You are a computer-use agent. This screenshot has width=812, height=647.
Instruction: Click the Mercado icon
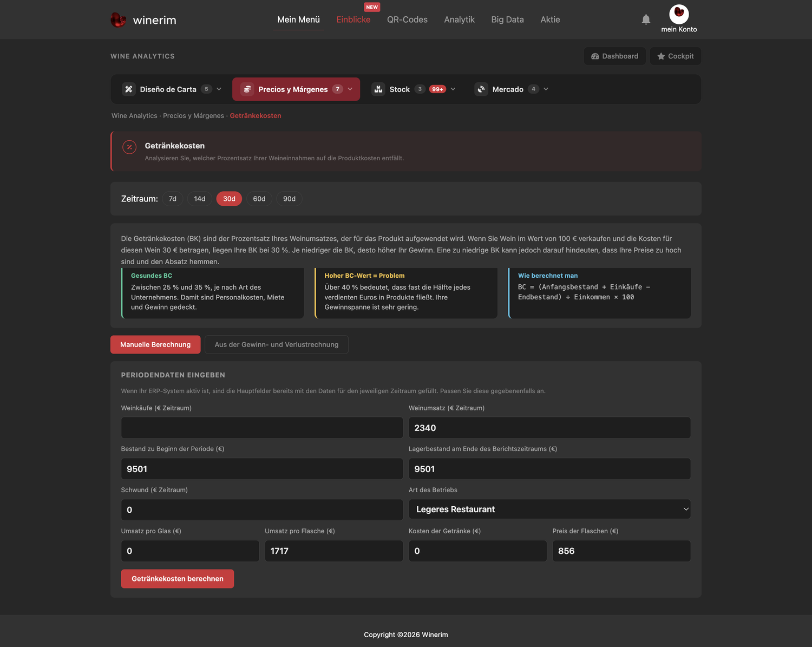tap(481, 89)
